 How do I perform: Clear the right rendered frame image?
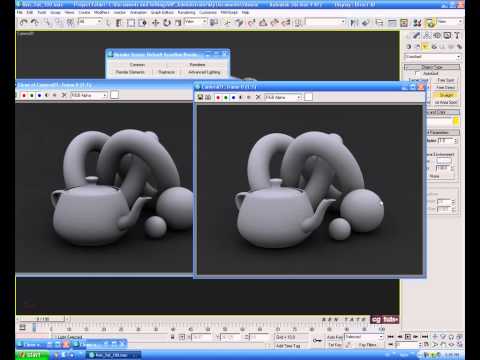(258, 97)
